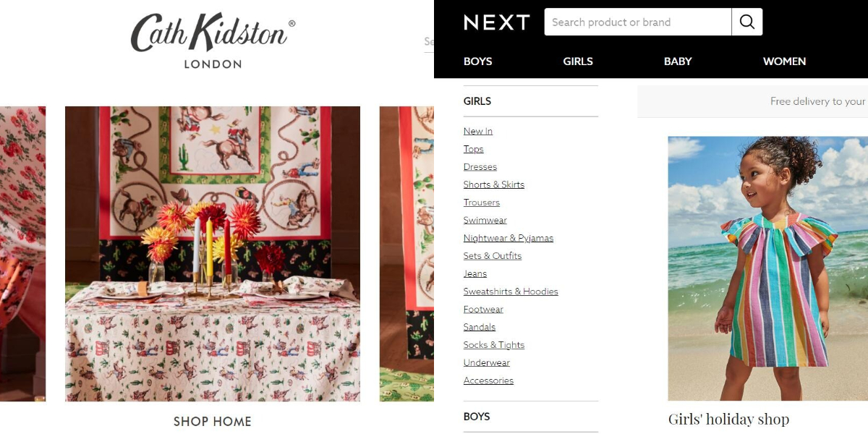Screen dimensions: 868x434
Task: Open the NEXT logo homepage
Action: point(497,22)
